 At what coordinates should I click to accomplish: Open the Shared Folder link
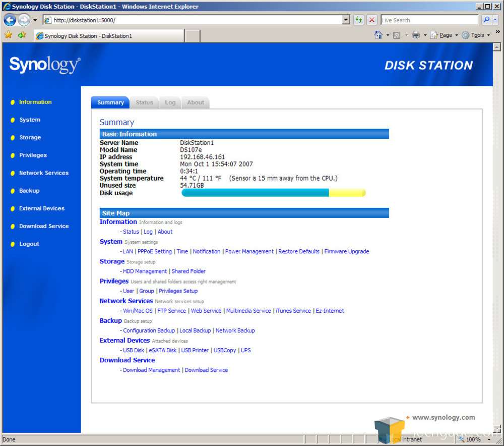coord(188,271)
